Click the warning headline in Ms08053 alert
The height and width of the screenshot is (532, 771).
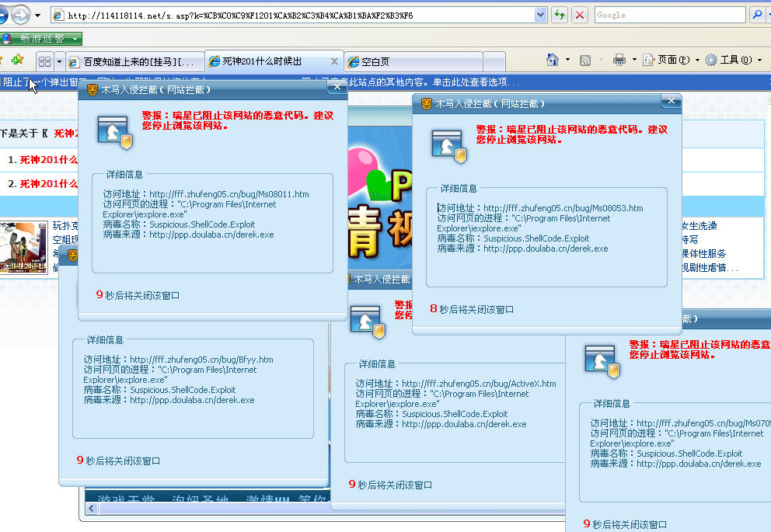(x=571, y=134)
